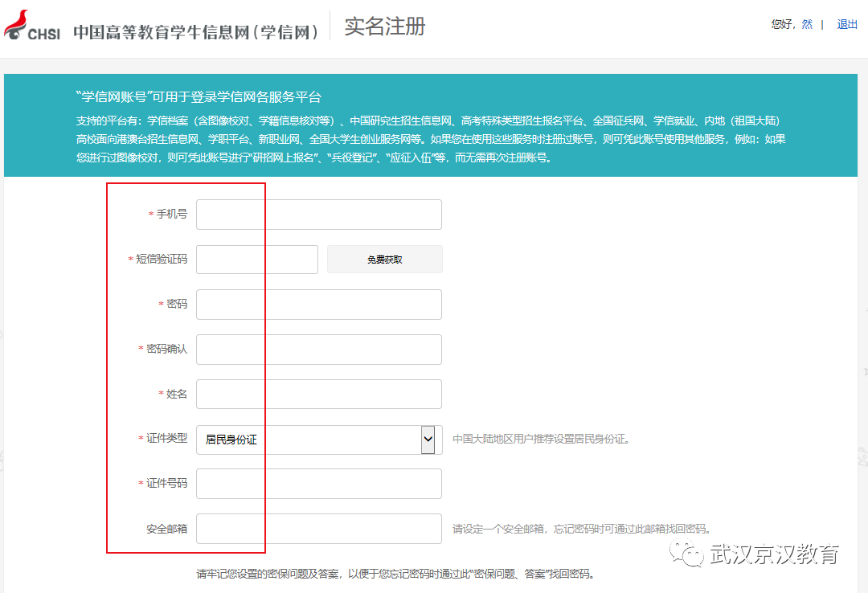Image resolution: width=868 pixels, height=593 pixels.
Task: Click the 实名注册 page title
Action: 385,26
